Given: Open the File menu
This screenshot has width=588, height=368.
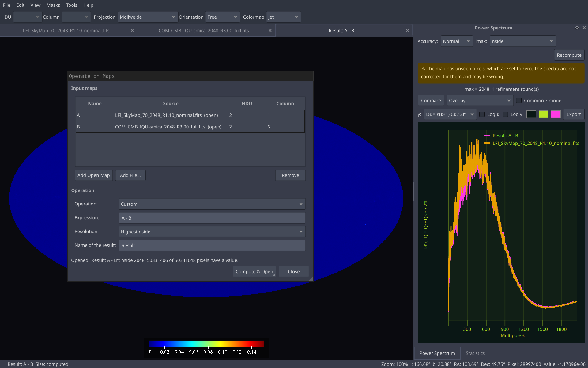Looking at the screenshot, I should [7, 5].
